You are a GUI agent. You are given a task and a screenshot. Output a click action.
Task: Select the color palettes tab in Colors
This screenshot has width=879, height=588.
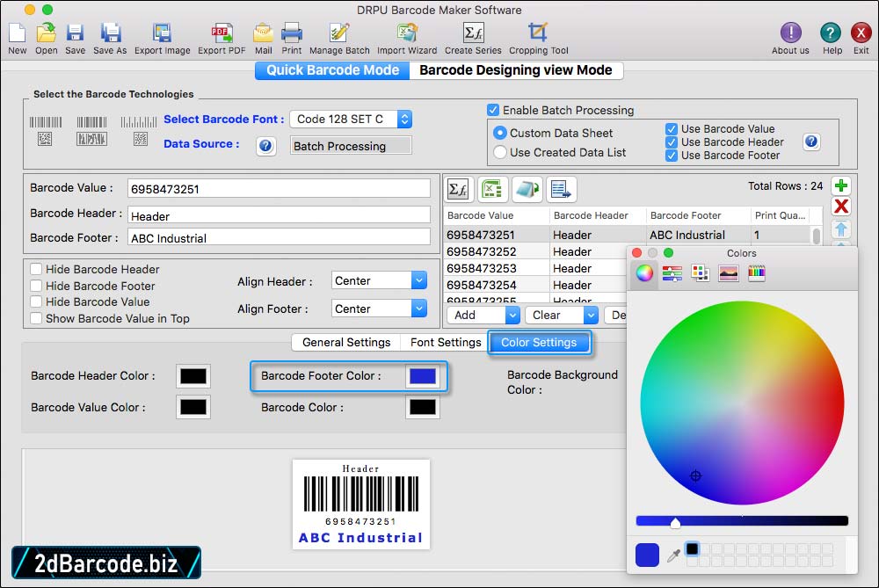(x=701, y=273)
